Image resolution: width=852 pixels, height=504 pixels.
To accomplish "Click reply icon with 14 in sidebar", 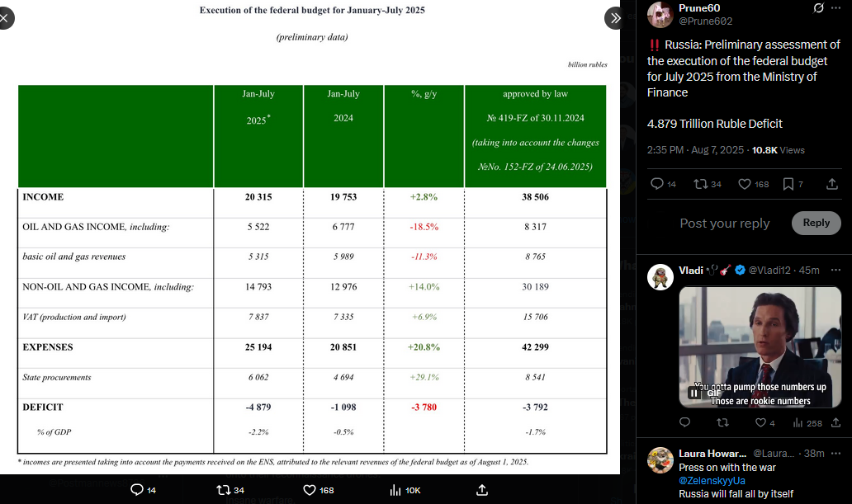I will 663,184.
